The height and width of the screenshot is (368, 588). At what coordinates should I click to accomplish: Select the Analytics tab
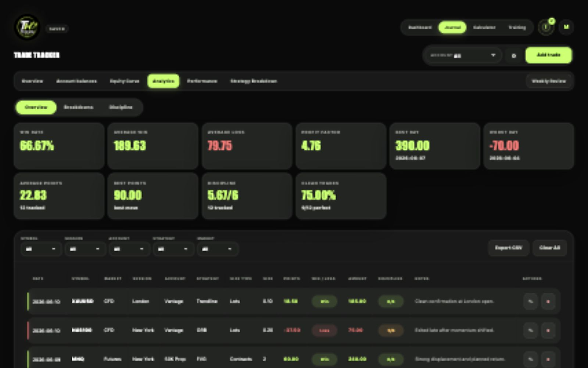(163, 81)
